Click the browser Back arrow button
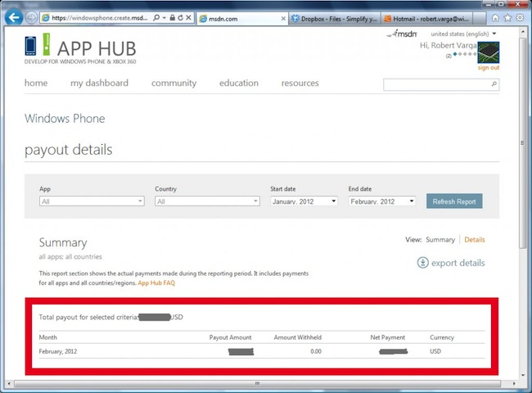 (x=14, y=18)
